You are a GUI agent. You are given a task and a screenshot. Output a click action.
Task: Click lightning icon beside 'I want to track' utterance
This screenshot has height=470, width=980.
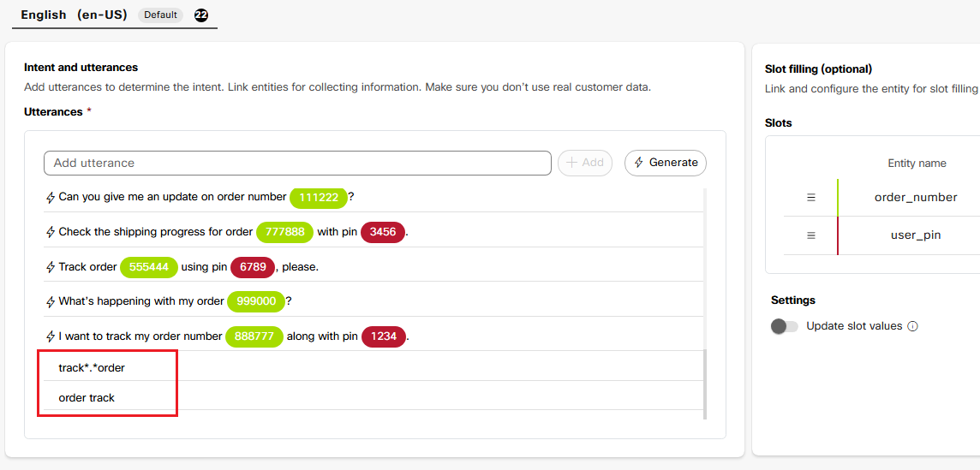(51, 336)
